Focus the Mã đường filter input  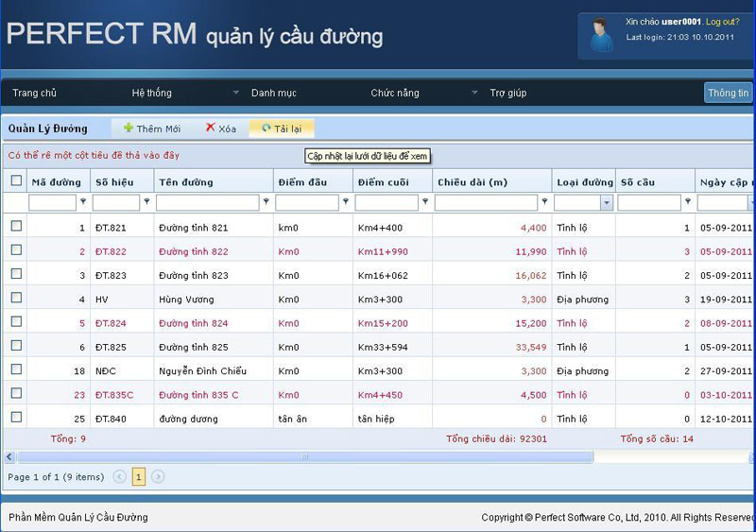(x=53, y=202)
